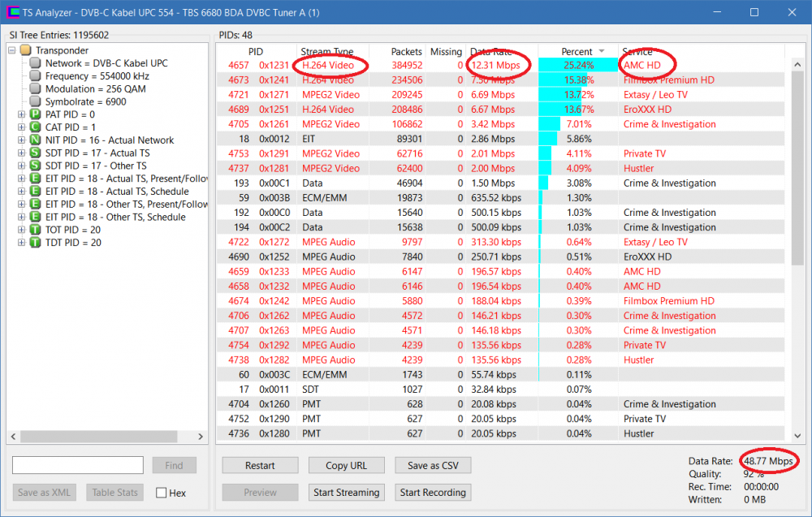Viewport: 812px width, 517px height.
Task: Click the S icon for SDT Actual TS
Action: pyautogui.click(x=35, y=153)
